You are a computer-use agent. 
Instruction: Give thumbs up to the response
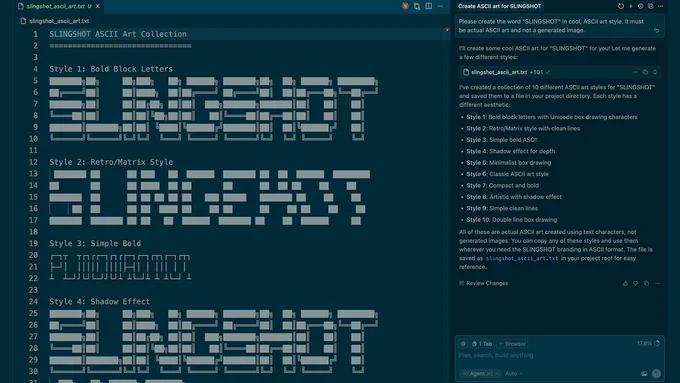click(625, 283)
